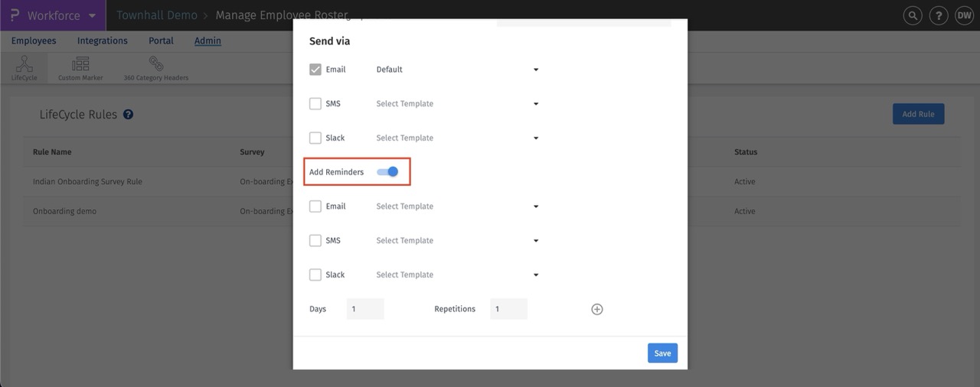Screen dimensions: 980x387
Task: Open 360 Category Headers icon
Action: (156, 68)
